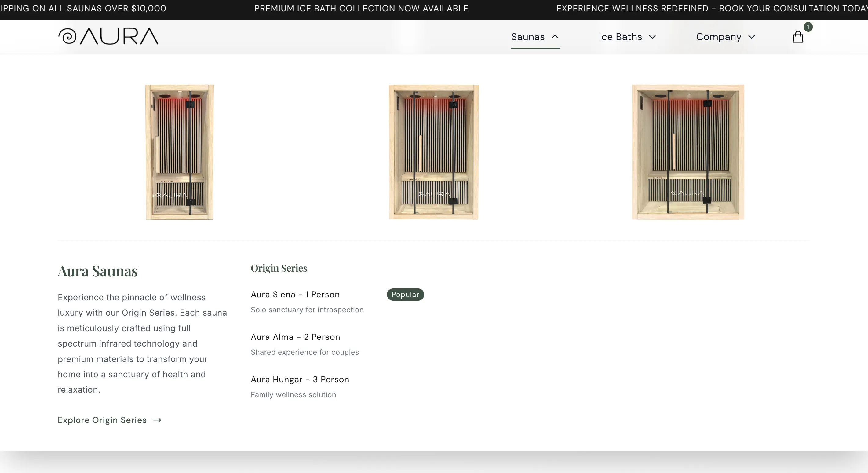
Task: Click Shared experience for couples text
Action: click(305, 352)
